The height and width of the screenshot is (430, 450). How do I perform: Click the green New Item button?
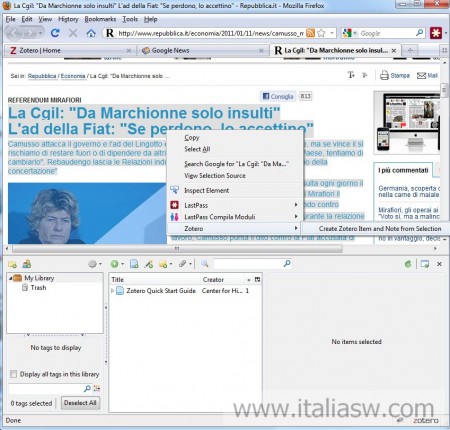click(x=116, y=264)
